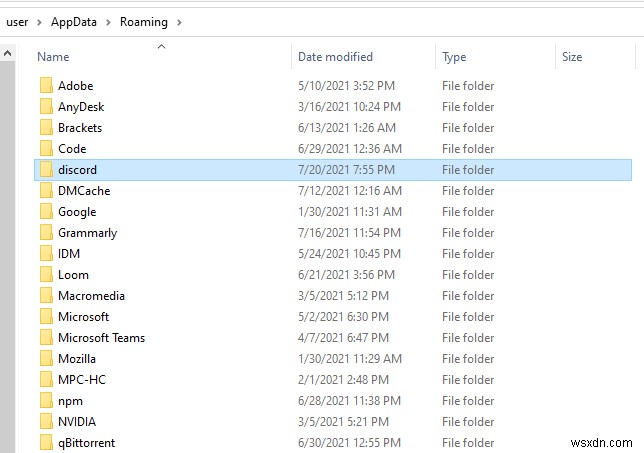This screenshot has width=644, height=453.
Task: Click the Microsoft Teams folder icon
Action: pyautogui.click(x=46, y=337)
